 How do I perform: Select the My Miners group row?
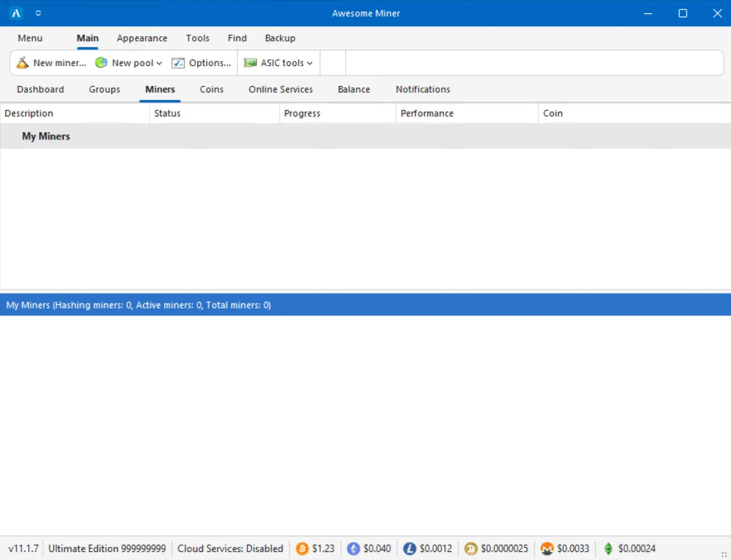(365, 136)
